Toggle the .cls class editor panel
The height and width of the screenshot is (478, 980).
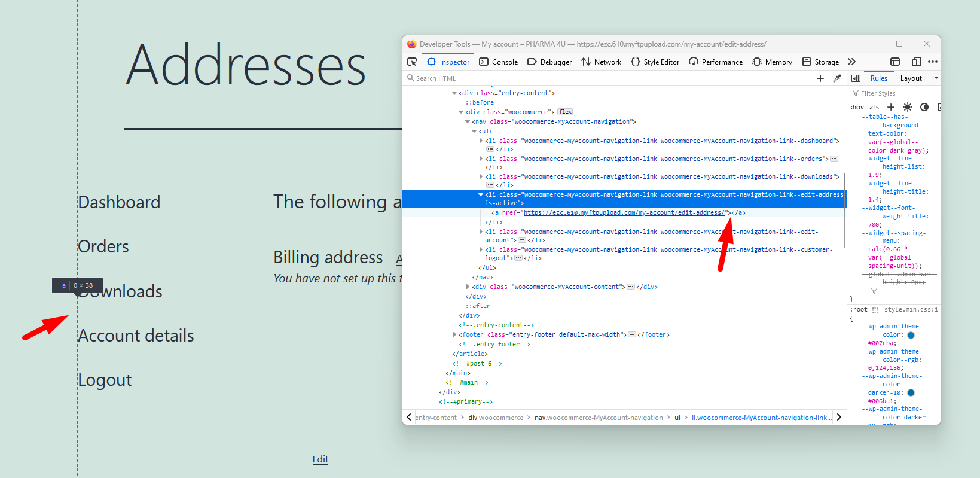874,108
